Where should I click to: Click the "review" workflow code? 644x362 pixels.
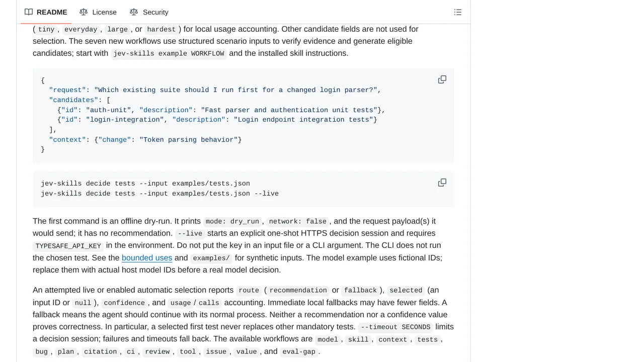coord(157,352)
